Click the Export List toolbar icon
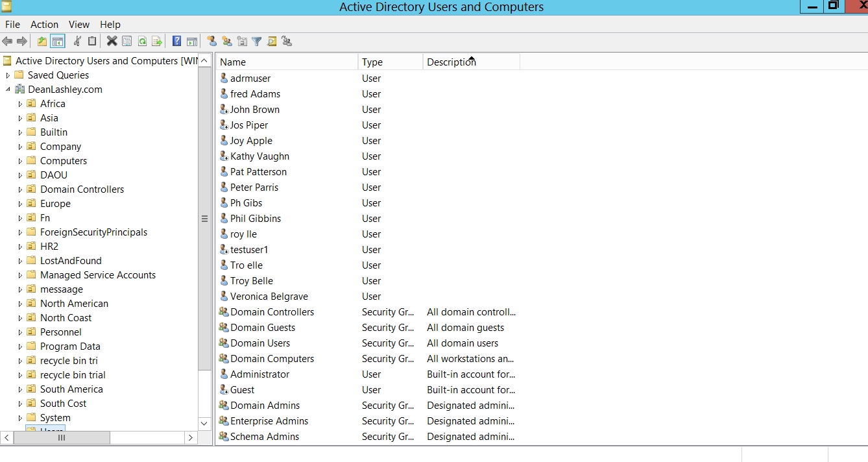The image size is (868, 462). click(x=157, y=42)
